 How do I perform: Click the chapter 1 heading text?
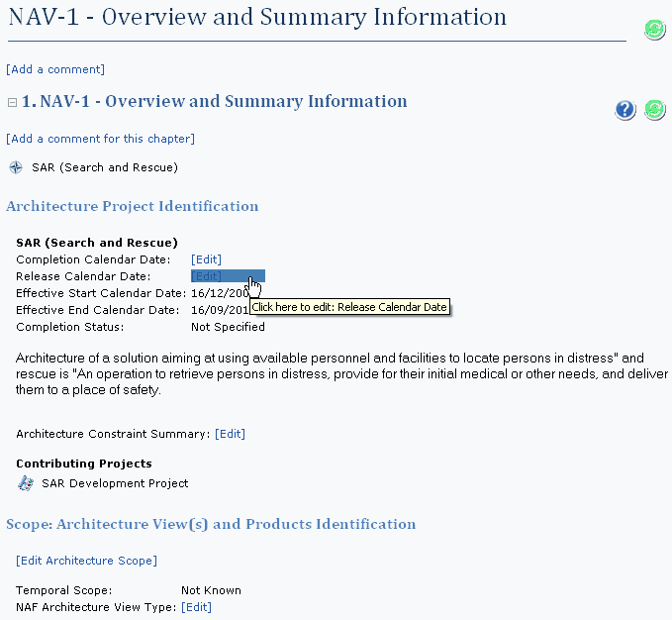click(215, 102)
